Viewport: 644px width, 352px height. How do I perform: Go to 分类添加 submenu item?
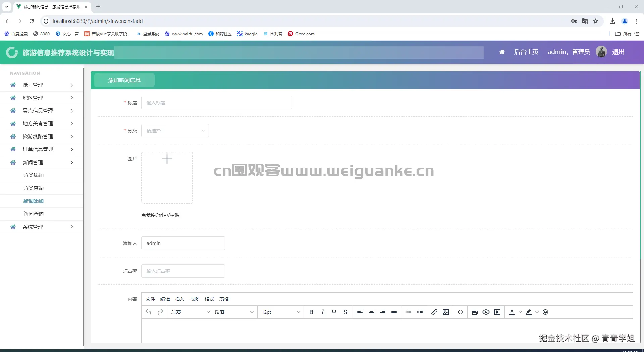coord(34,175)
